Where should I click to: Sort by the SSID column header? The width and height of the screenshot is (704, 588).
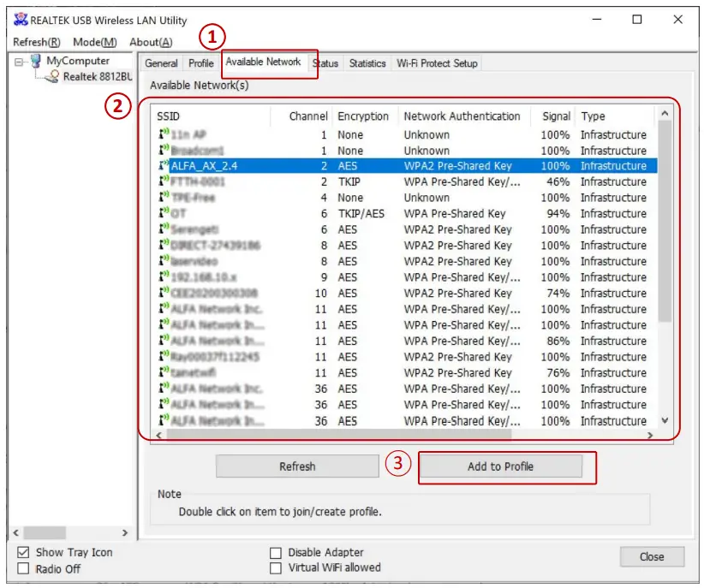pos(211,116)
